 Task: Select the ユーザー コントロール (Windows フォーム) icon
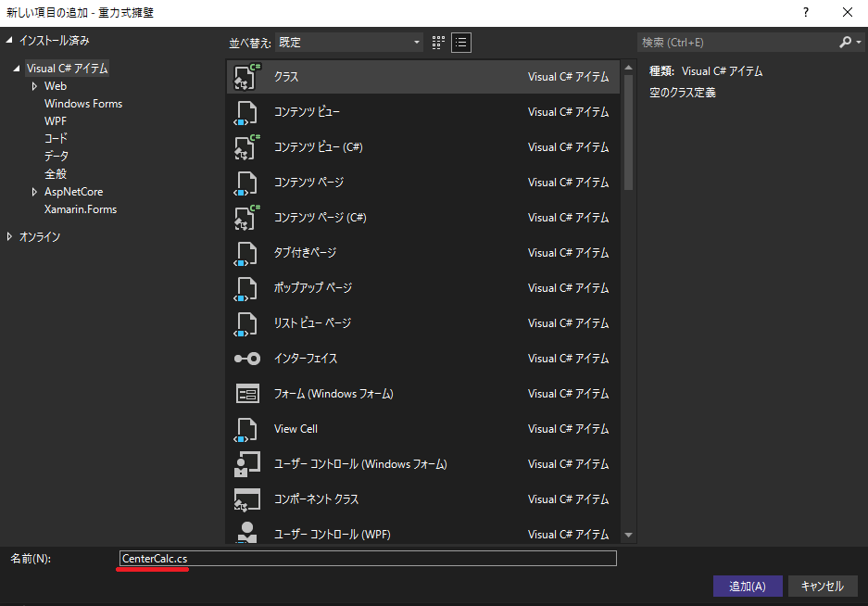tap(246, 464)
